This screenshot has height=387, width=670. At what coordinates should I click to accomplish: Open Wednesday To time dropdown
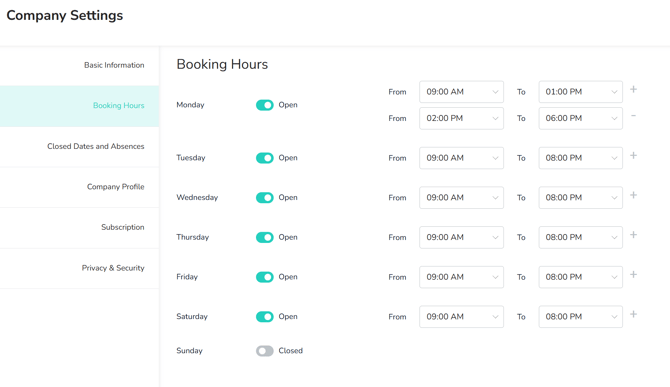coord(580,198)
